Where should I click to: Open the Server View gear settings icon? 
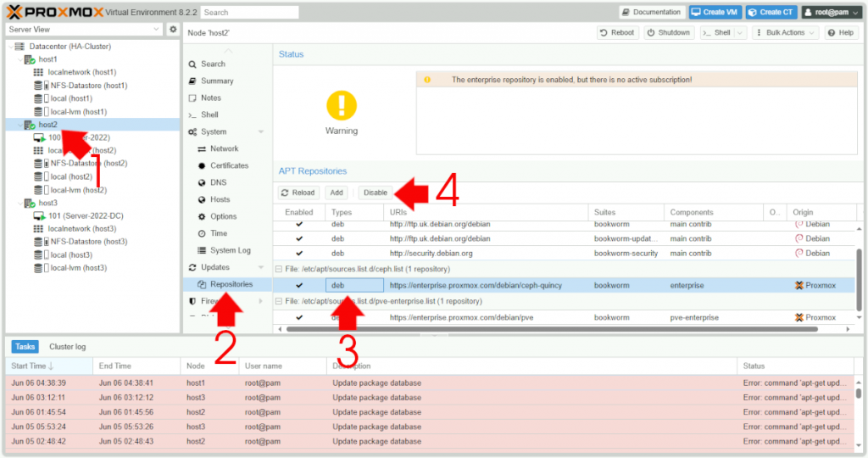(x=173, y=30)
